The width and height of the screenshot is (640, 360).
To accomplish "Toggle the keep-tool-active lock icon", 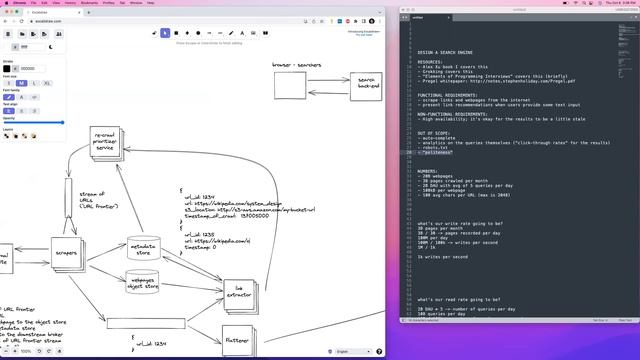I will coord(154,33).
